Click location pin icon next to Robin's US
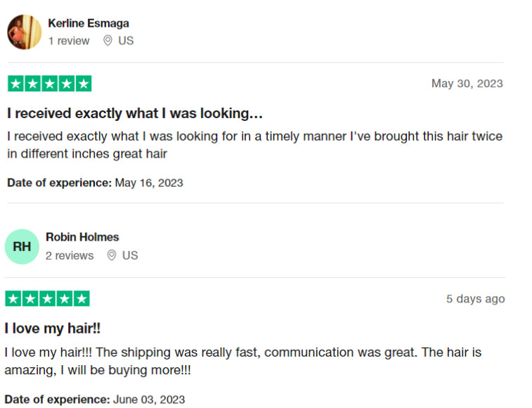This screenshot has height=408, width=532. tap(112, 255)
